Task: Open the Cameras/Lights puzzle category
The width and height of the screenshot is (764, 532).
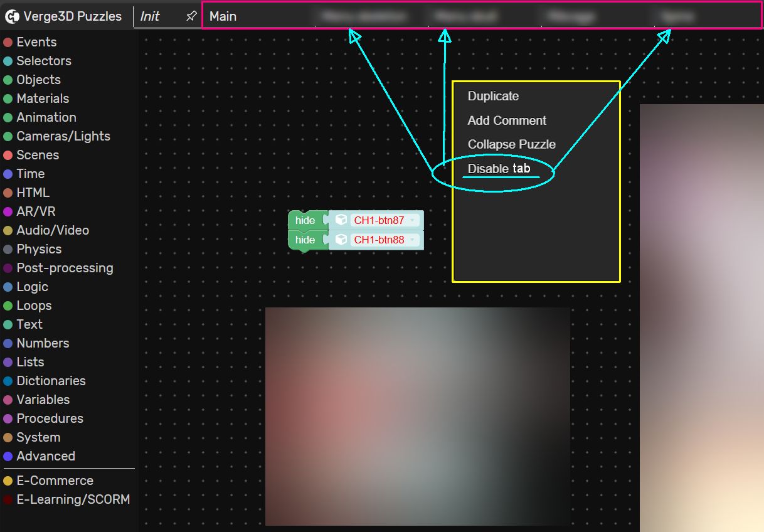Action: pos(56,136)
